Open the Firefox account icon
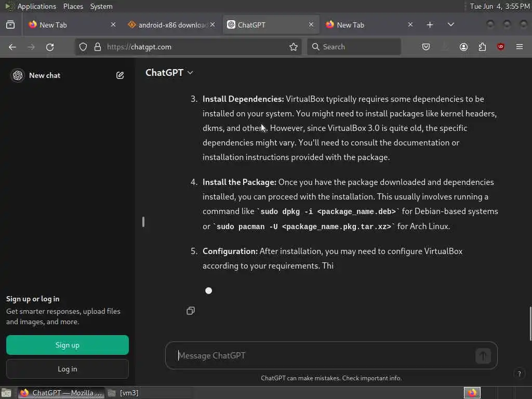Screen dimensions: 532x399 [463, 47]
